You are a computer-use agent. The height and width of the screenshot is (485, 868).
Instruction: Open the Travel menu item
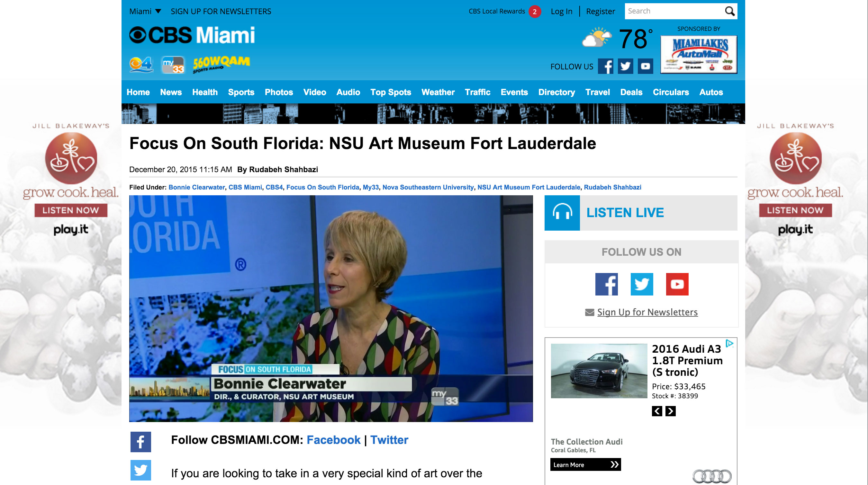[598, 92]
